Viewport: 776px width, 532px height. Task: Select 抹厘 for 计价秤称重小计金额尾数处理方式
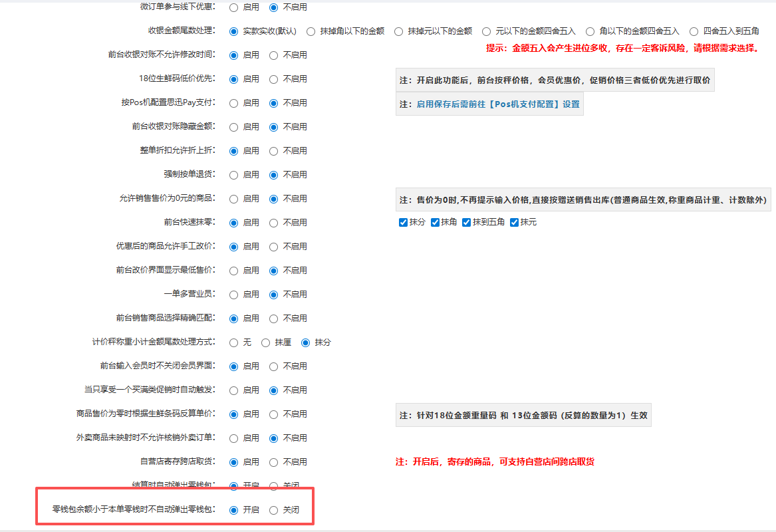coord(266,342)
